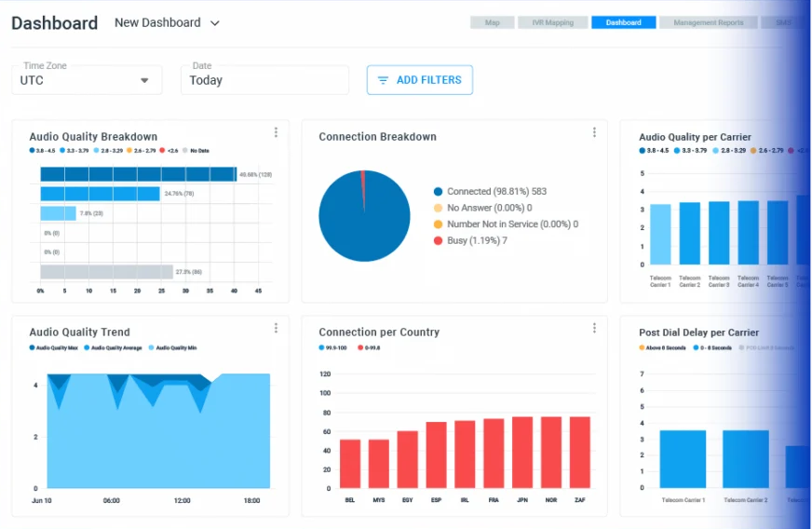Open Connection per Country card options menu

point(594,328)
